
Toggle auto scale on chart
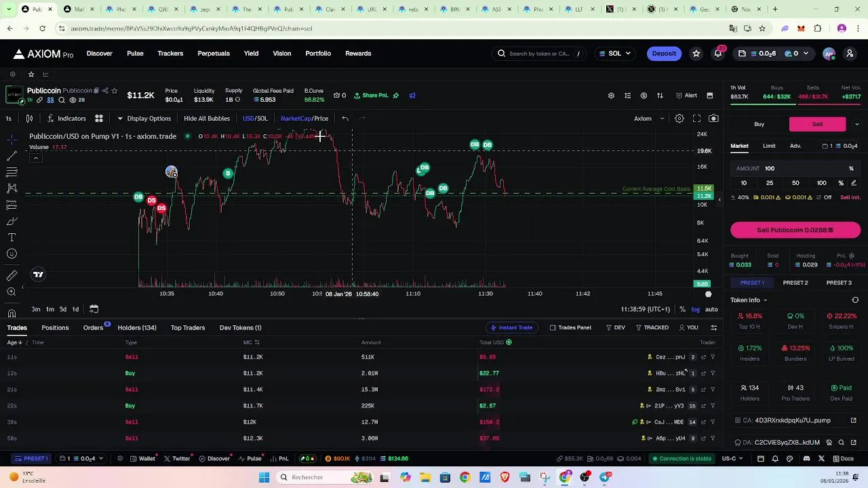[711, 309]
